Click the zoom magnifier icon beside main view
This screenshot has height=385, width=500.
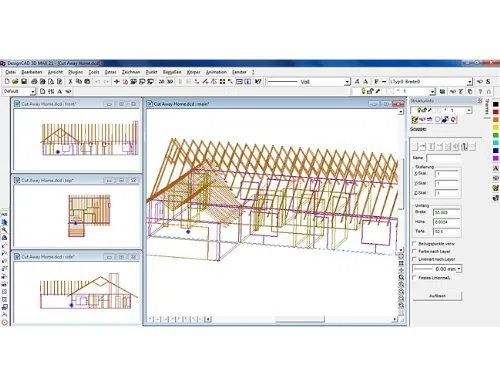point(401,277)
